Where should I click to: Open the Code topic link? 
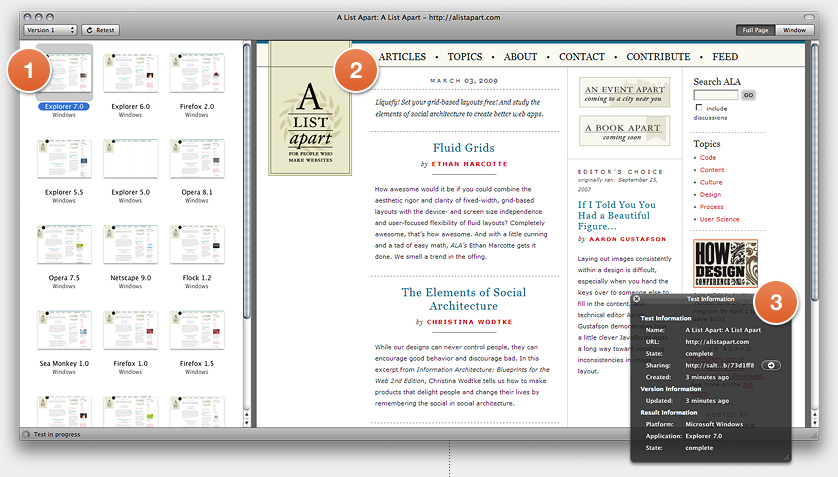708,158
